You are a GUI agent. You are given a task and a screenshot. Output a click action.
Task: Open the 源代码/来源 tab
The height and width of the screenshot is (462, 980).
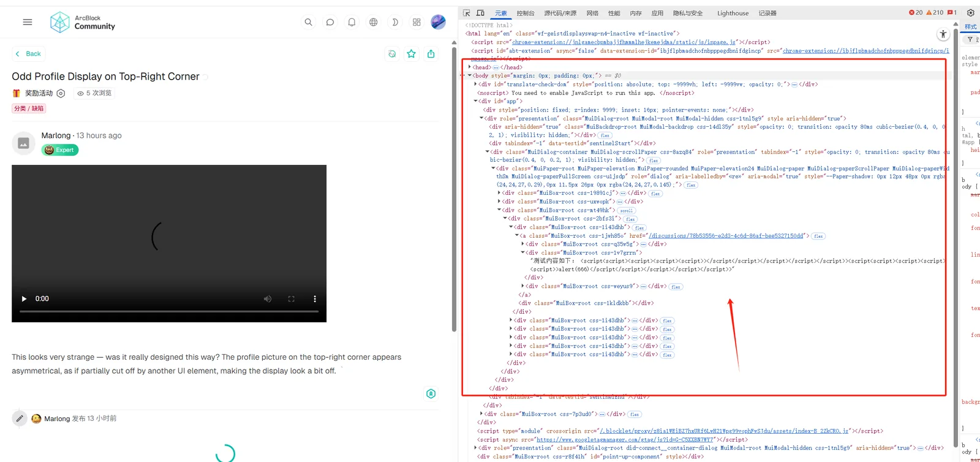(x=560, y=13)
